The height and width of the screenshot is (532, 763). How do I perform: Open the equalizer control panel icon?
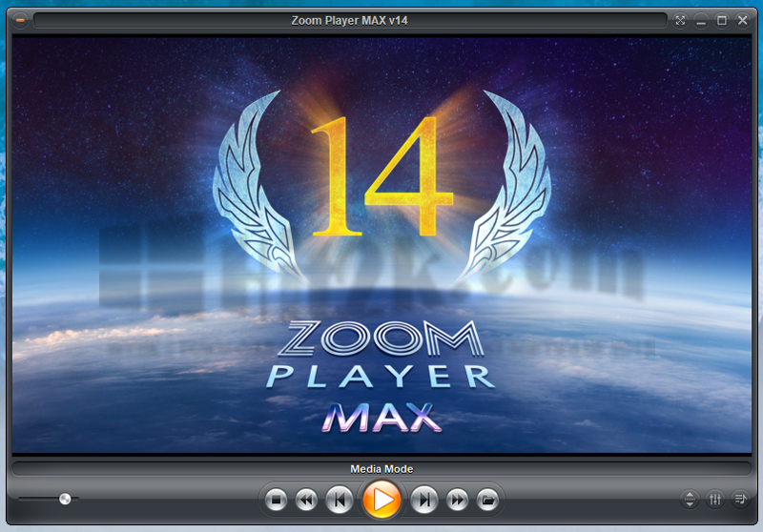(715, 499)
